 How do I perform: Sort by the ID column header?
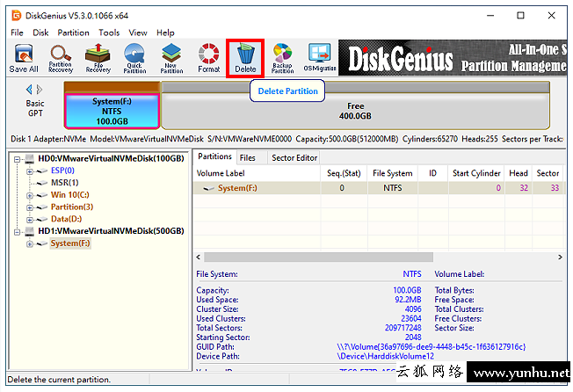(432, 173)
